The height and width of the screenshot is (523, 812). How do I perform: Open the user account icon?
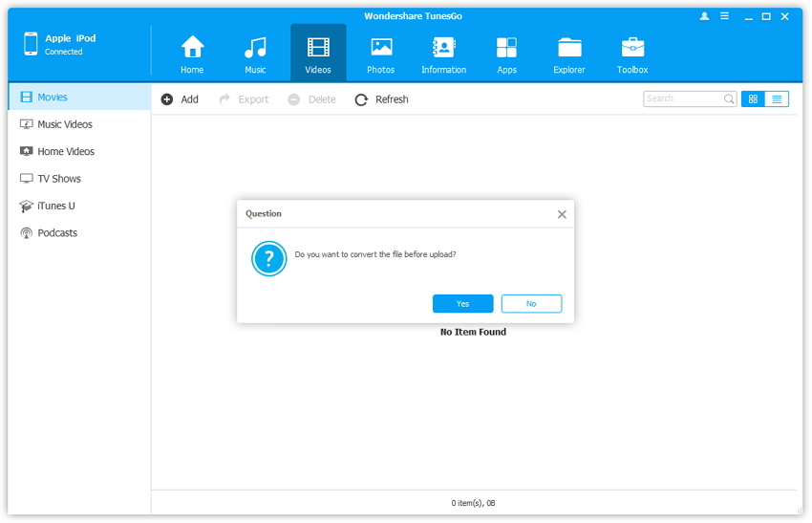tap(705, 16)
